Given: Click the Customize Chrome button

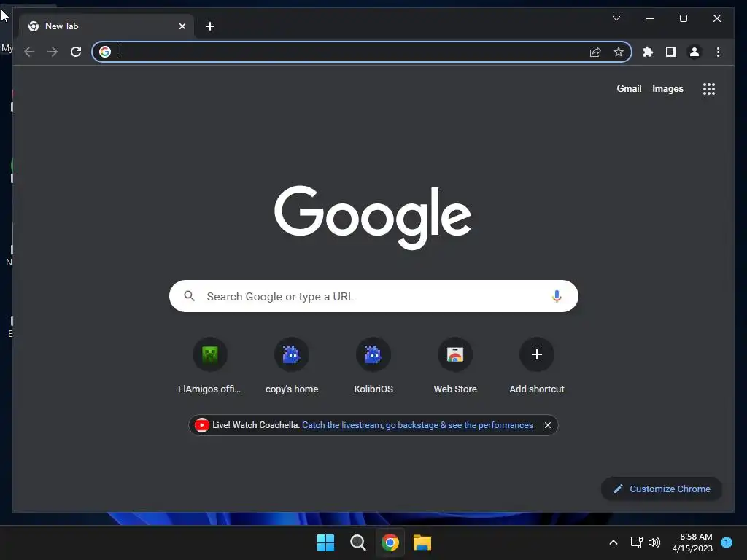Looking at the screenshot, I should [x=662, y=489].
